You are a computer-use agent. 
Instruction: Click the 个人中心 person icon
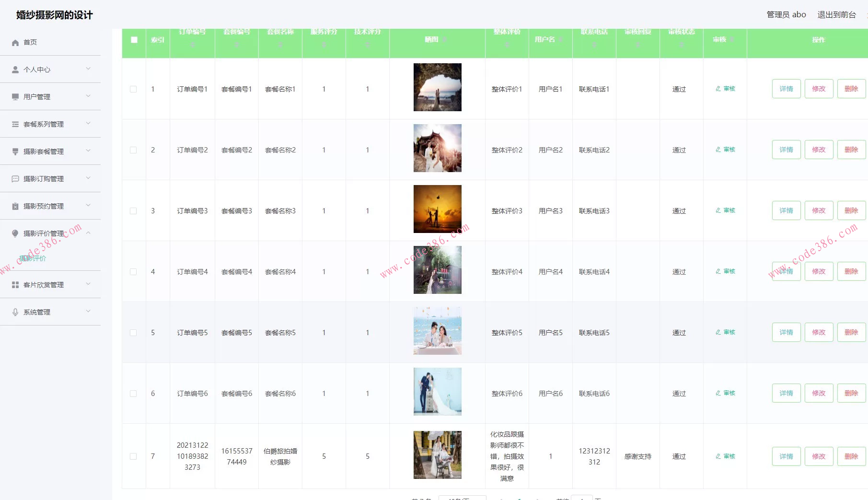tap(15, 70)
